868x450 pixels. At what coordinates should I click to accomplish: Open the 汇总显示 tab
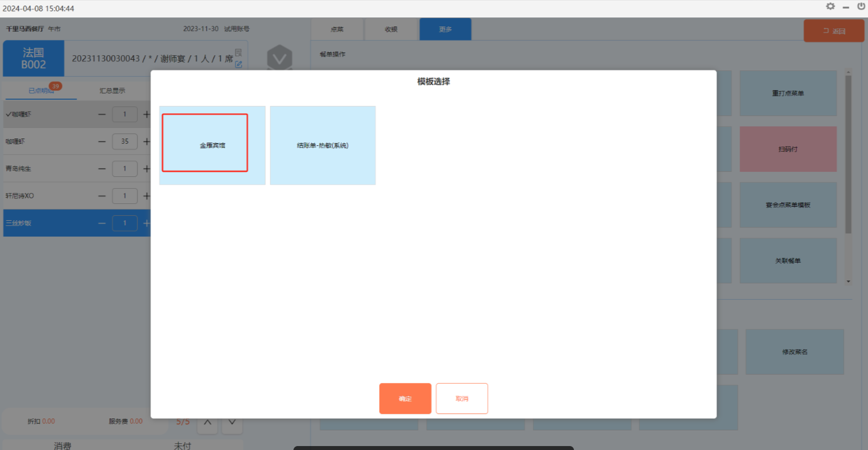click(112, 91)
